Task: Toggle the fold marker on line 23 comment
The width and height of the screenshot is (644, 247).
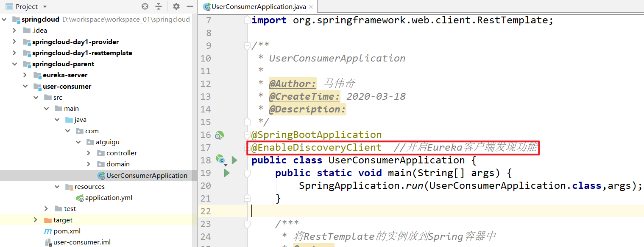Action: pyautogui.click(x=247, y=224)
